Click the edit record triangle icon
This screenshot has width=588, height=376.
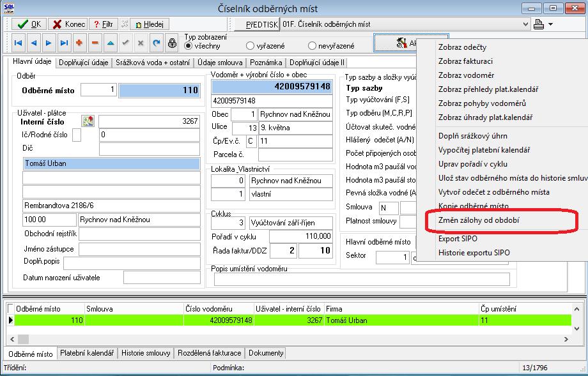coord(110,43)
